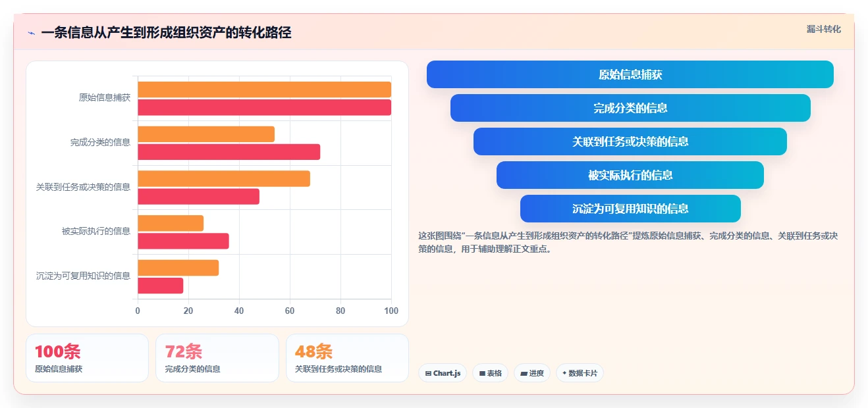This screenshot has width=868, height=408.
Task: Open the 72条 完成分类的信息 stat card
Action: (x=217, y=358)
